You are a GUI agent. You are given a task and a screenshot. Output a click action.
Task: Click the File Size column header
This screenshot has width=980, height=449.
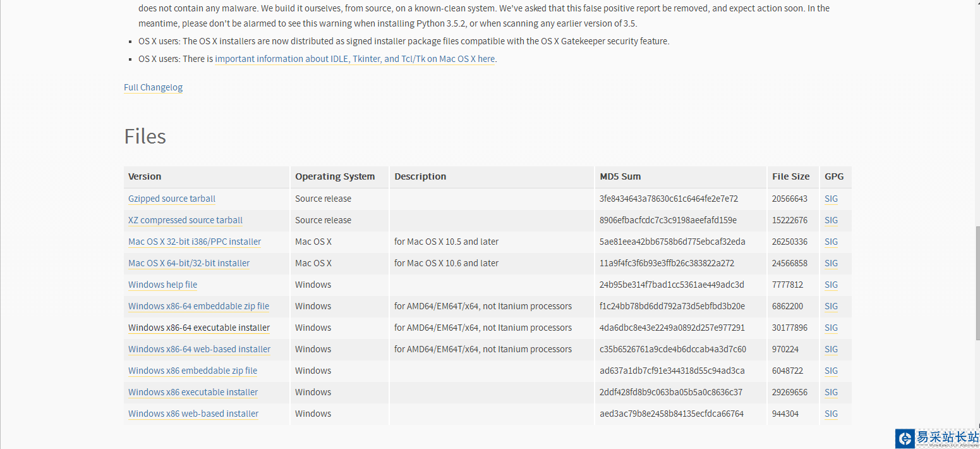pyautogui.click(x=790, y=176)
